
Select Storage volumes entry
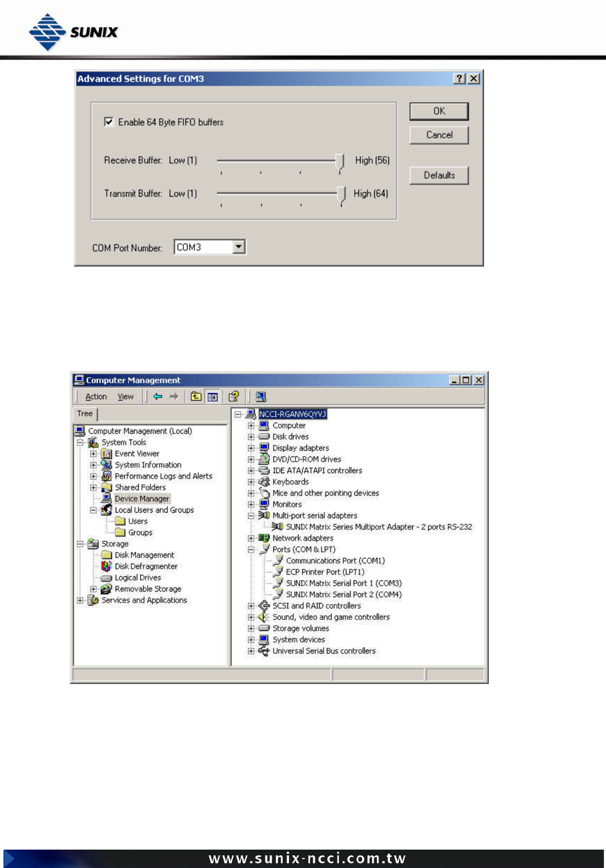301,628
